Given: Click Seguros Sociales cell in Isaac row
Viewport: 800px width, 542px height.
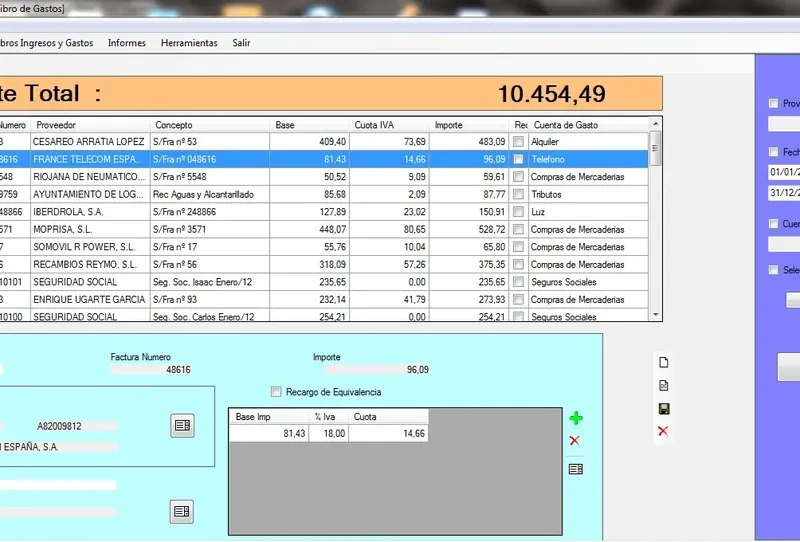Looking at the screenshot, I should tap(588, 282).
